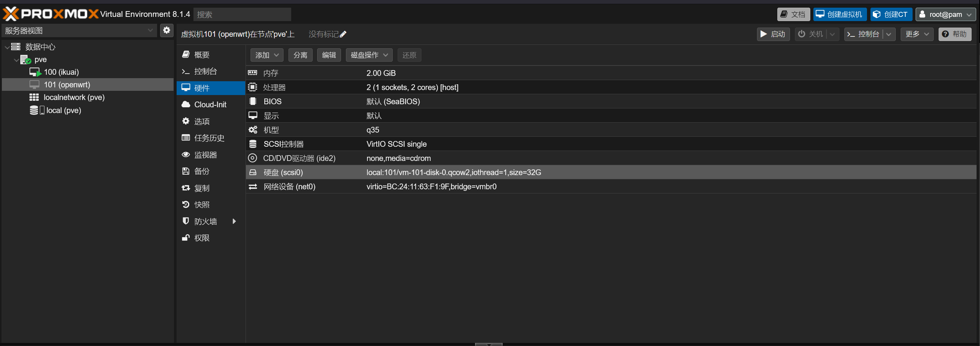Click the 权限 permissions lock icon
Screen dimensions: 980x346
coord(186,238)
